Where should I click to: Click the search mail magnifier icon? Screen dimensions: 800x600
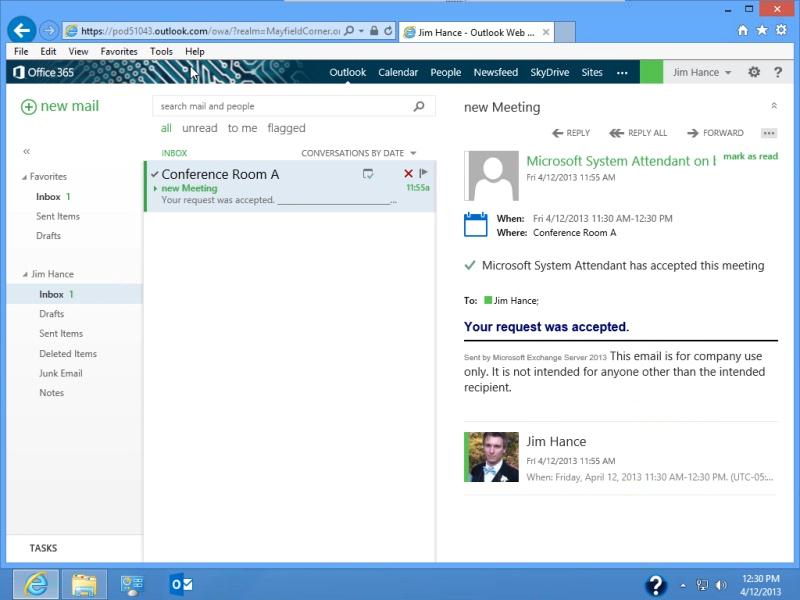419,106
